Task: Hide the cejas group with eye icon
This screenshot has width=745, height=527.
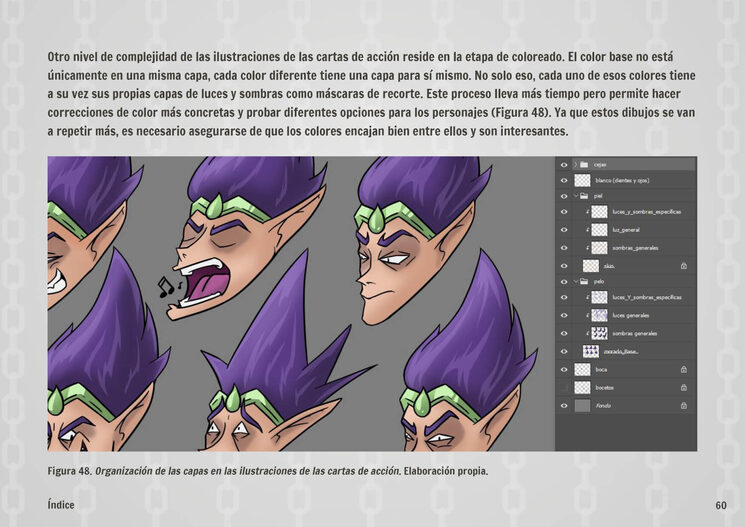Action: point(564,163)
